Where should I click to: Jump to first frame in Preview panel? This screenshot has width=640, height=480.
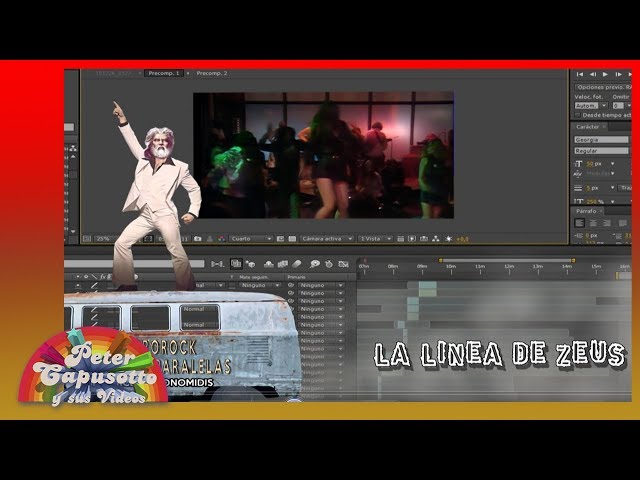[580, 74]
